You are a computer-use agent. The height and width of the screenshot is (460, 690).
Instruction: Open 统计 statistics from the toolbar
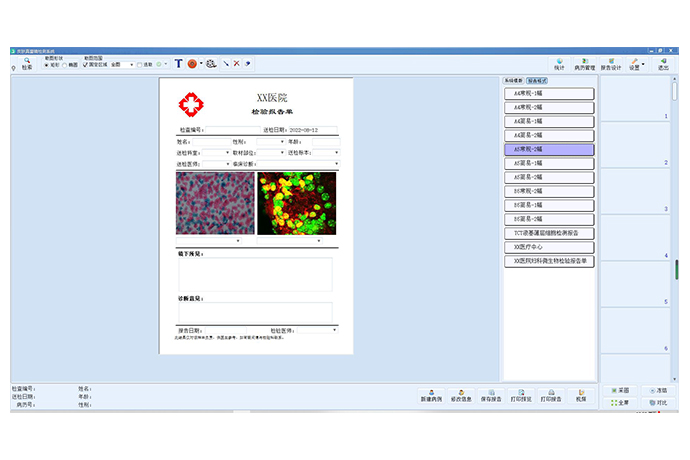click(559, 64)
